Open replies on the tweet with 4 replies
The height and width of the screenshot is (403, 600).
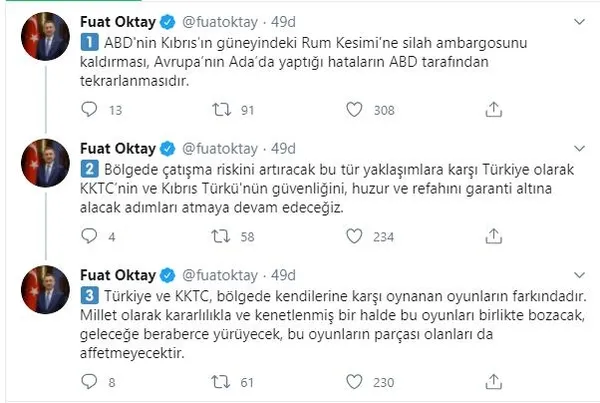pyautogui.click(x=87, y=236)
